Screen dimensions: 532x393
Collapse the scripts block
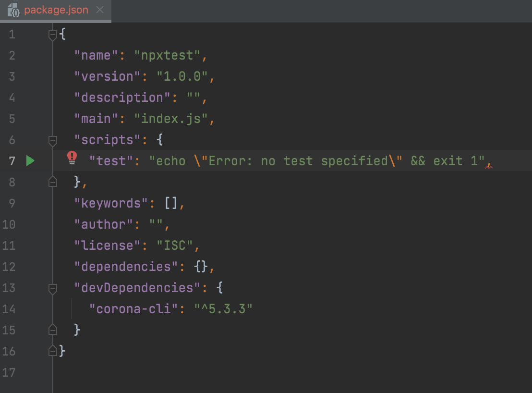click(53, 140)
